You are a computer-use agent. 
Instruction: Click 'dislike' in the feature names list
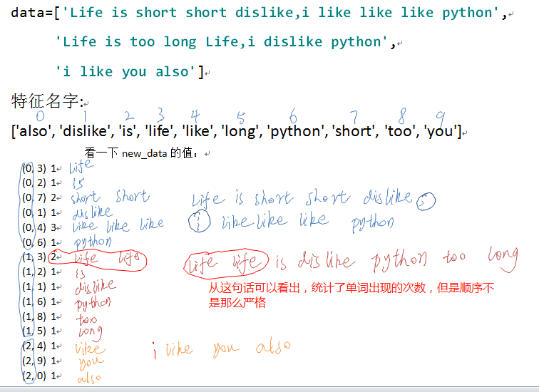pyautogui.click(x=85, y=131)
